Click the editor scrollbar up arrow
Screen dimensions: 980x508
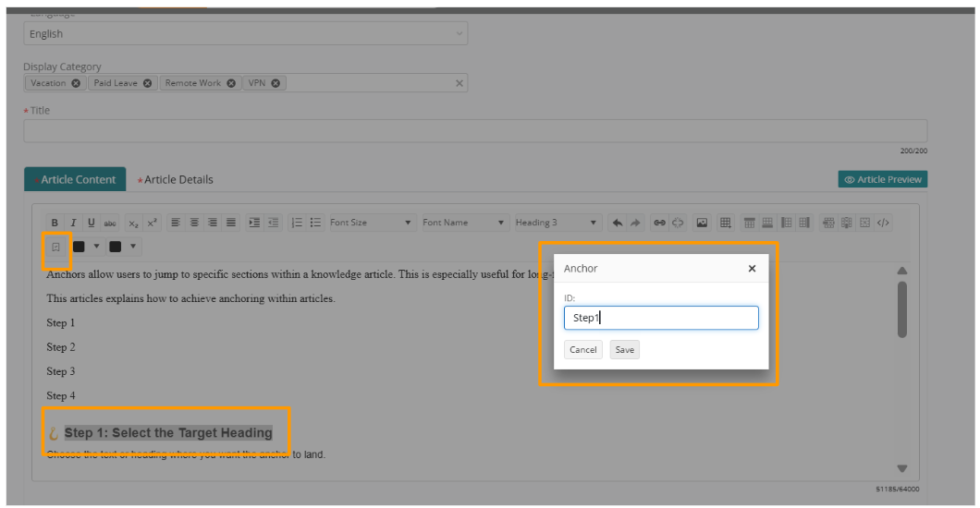(901, 271)
